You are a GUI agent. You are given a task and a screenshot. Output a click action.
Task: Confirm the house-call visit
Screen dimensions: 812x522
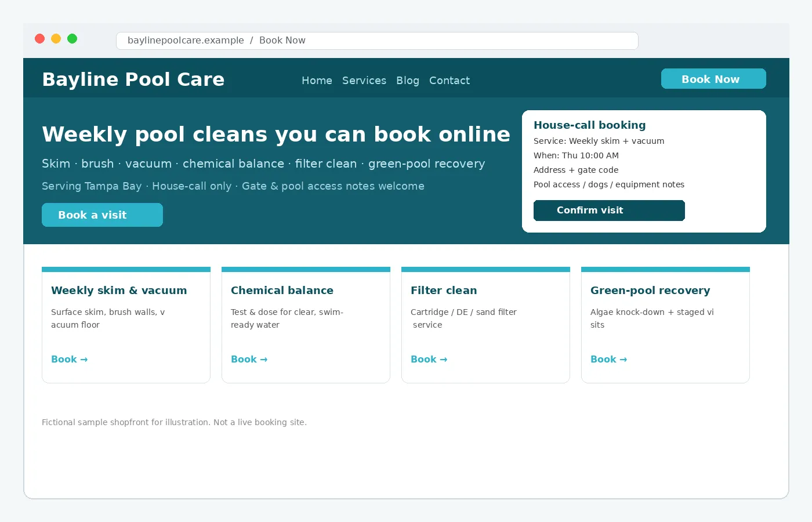click(x=609, y=211)
